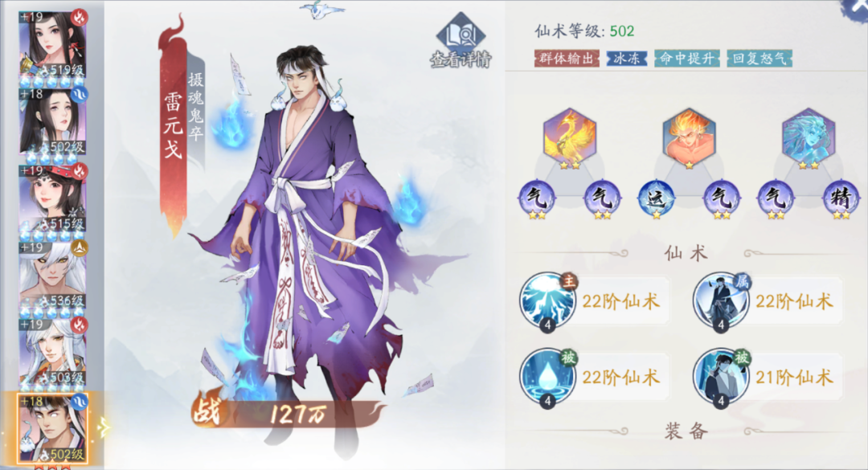This screenshot has width=868, height=470.
Task: Select the blue ice spirit hexagon icon
Action: tap(809, 137)
